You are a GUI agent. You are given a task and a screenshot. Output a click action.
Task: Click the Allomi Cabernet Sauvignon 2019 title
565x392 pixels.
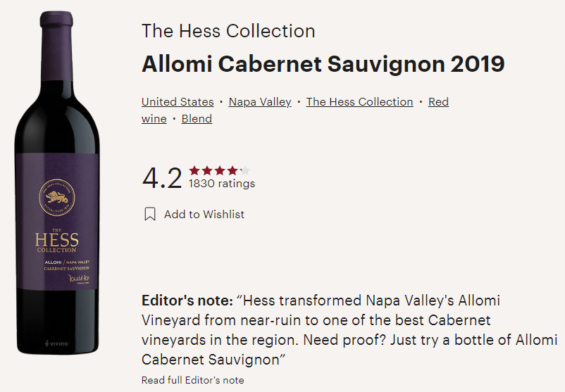tap(323, 64)
